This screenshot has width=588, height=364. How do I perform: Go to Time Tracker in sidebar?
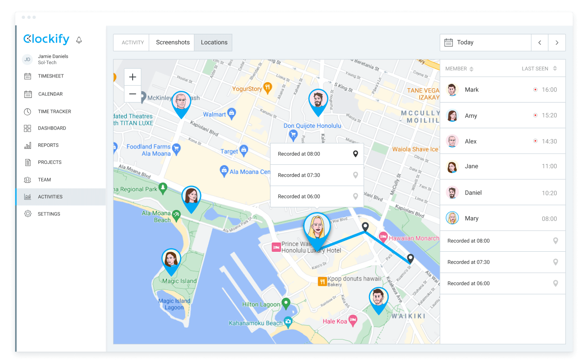(54, 111)
